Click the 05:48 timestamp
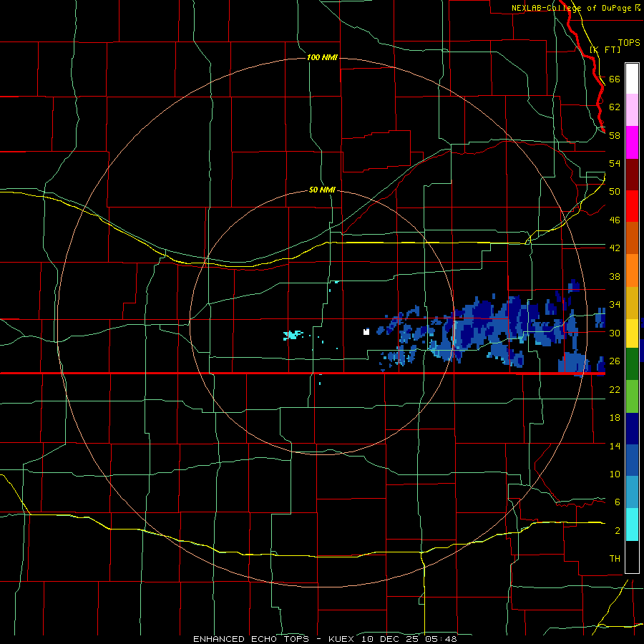The image size is (644, 644). pos(441,639)
